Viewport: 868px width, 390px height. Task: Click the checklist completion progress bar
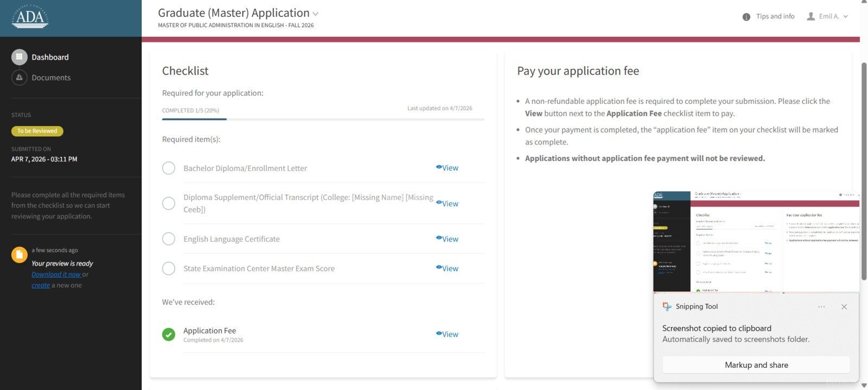323,119
